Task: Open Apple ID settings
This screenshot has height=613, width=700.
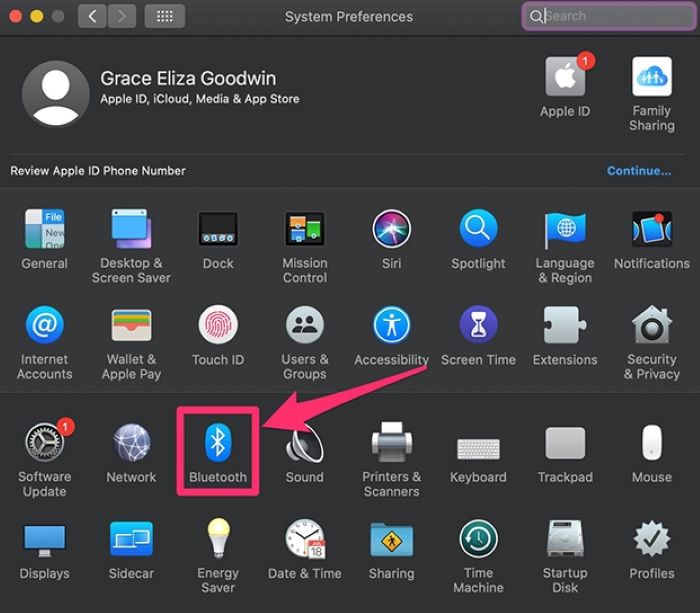Action: click(565, 79)
